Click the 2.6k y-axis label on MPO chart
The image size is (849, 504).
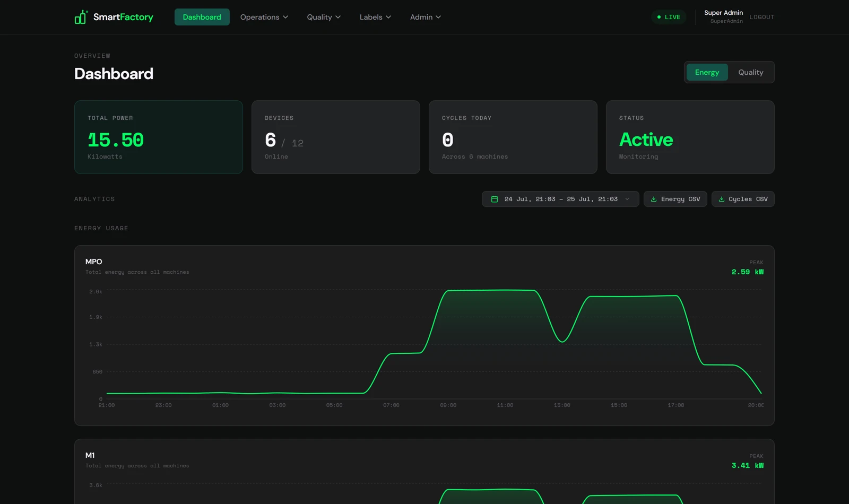tap(96, 292)
